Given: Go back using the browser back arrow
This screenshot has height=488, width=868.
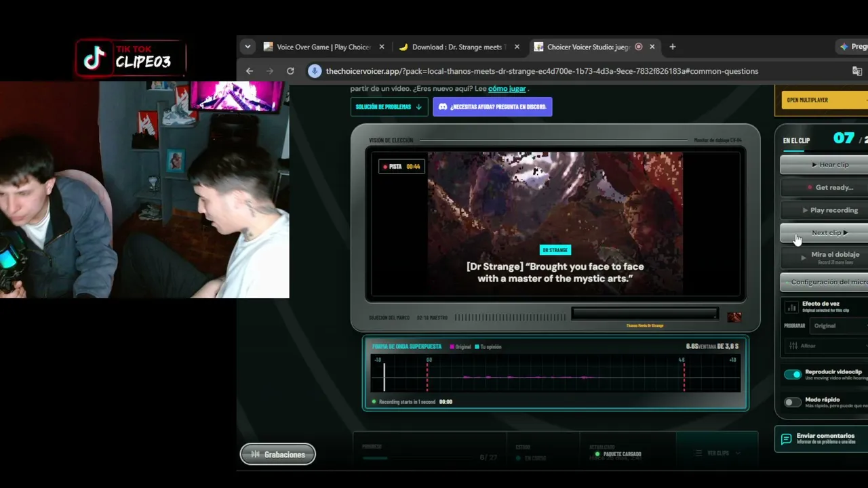Looking at the screenshot, I should click(250, 71).
